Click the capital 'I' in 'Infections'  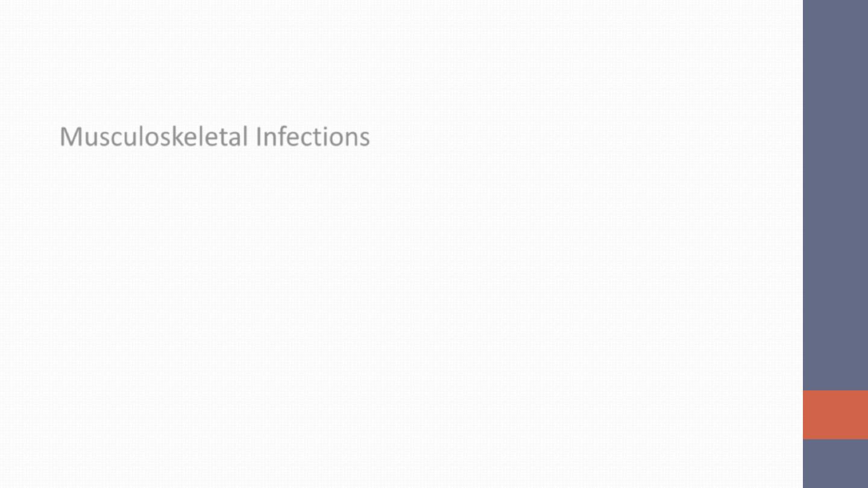pyautogui.click(x=259, y=137)
